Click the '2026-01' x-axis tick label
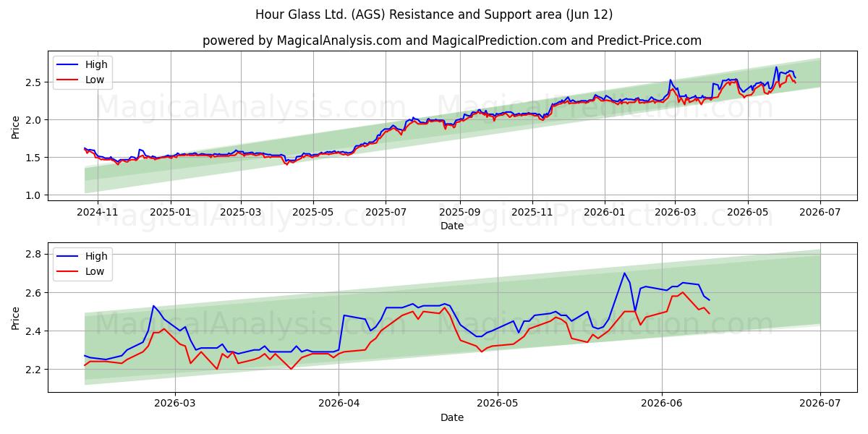868x434 pixels. click(x=605, y=212)
